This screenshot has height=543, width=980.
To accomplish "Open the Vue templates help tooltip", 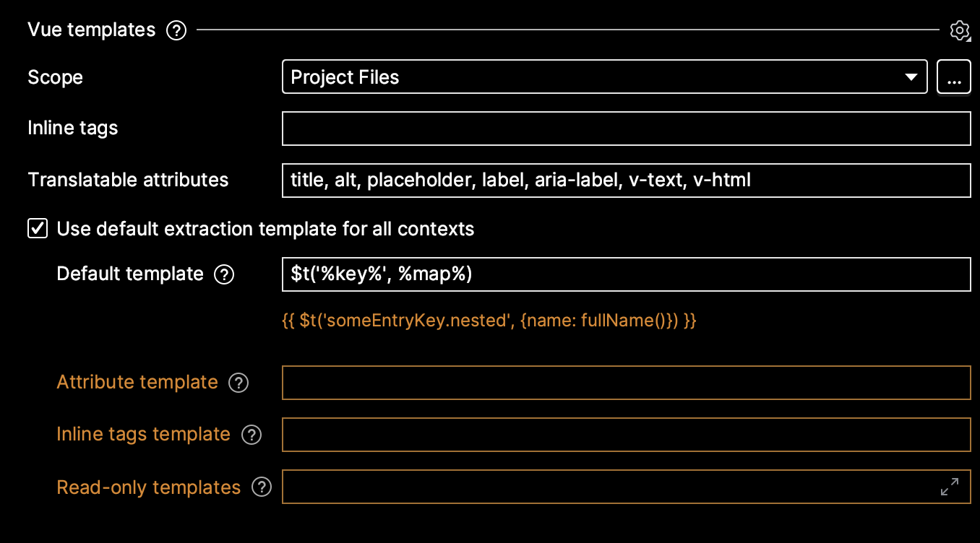I will click(x=176, y=30).
